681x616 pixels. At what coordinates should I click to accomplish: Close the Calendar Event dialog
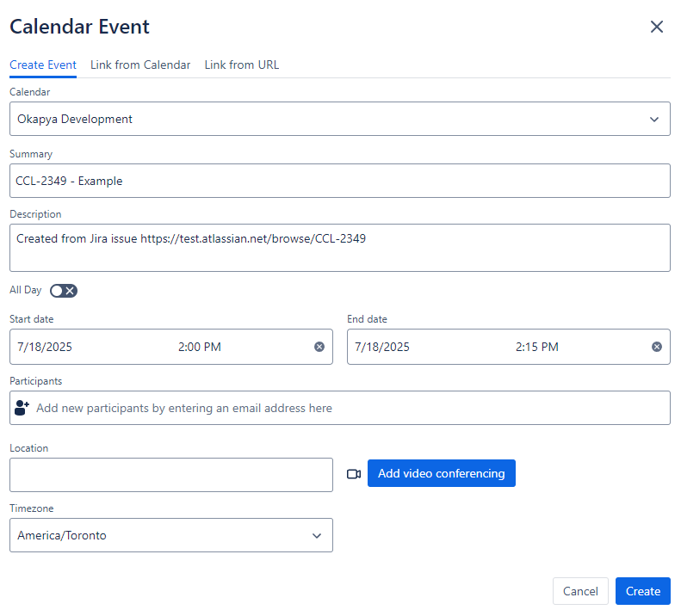point(656,27)
